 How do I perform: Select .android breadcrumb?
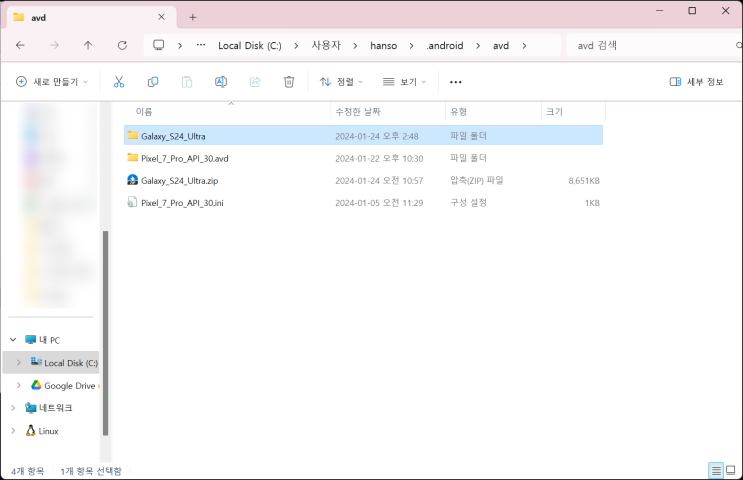click(444, 45)
